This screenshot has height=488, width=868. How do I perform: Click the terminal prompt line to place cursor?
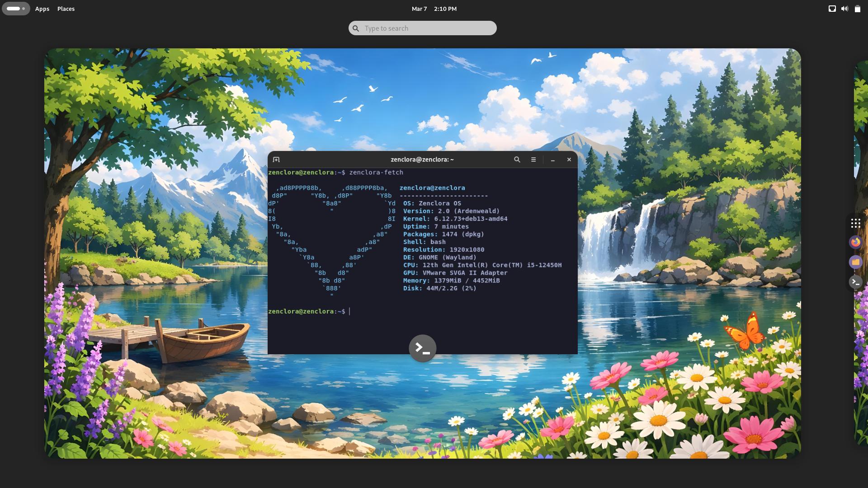click(x=348, y=311)
